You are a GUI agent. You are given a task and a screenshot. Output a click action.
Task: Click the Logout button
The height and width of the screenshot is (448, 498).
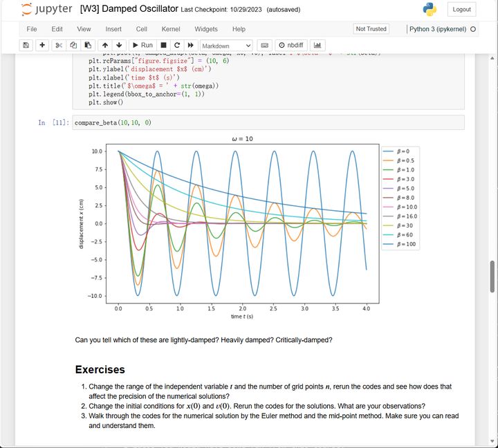pos(461,9)
